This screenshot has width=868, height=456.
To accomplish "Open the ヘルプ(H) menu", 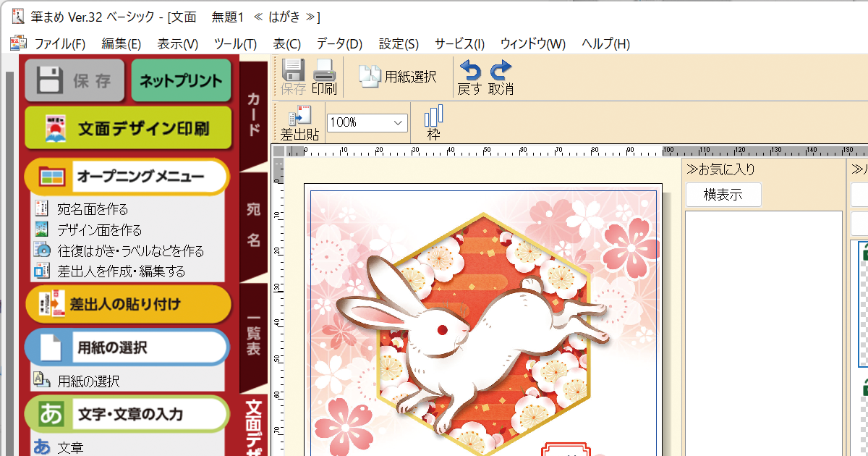I will (605, 43).
